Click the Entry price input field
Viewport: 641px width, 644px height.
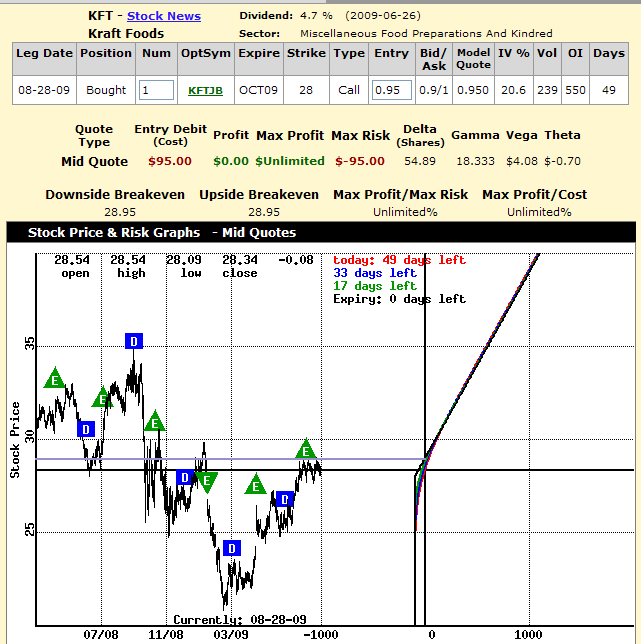pyautogui.click(x=392, y=90)
